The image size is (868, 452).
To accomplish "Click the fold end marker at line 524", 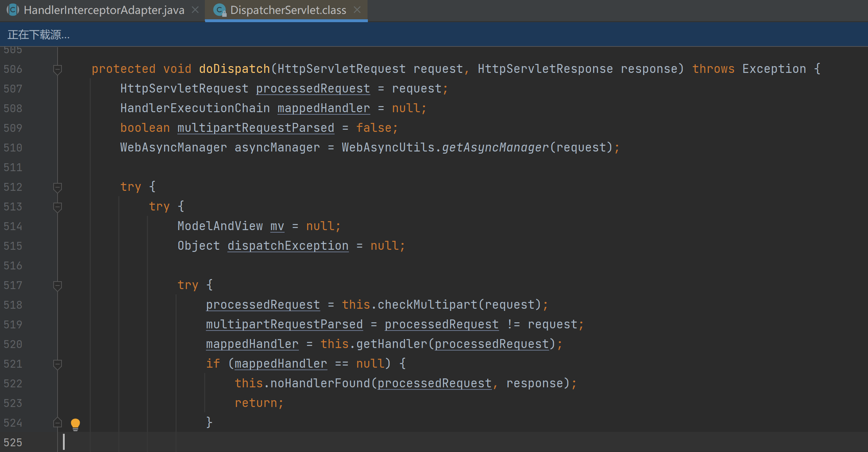I will tap(57, 423).
